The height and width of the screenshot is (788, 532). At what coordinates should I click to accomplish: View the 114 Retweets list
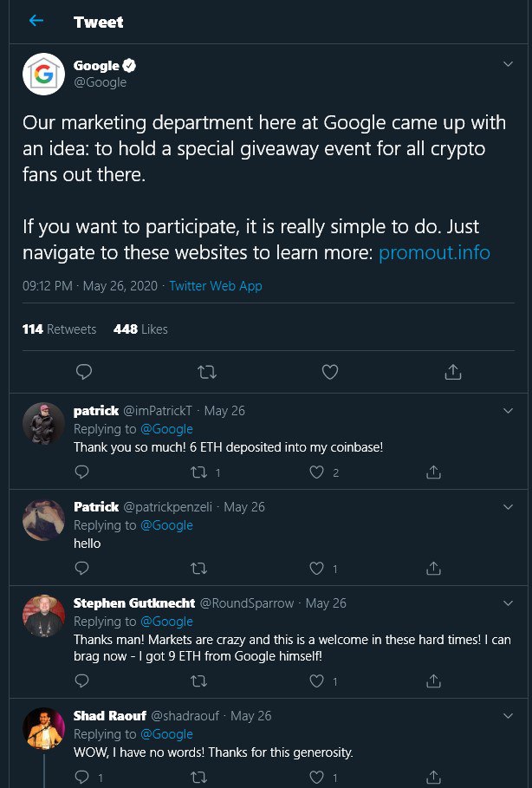(59, 329)
